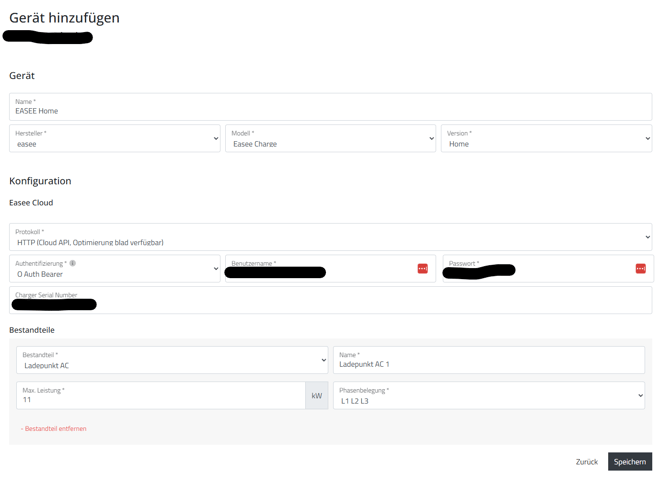Screen dimensions: 670x484
Task: Open the Hersteller dropdown showing easee
Action: (115, 139)
